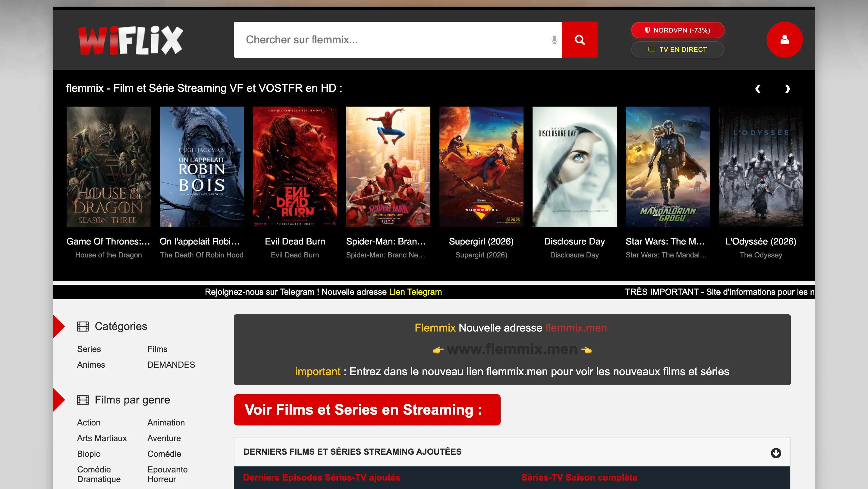Click the Evil Dead Burn title link
This screenshot has width=868, height=489.
pos(295,241)
